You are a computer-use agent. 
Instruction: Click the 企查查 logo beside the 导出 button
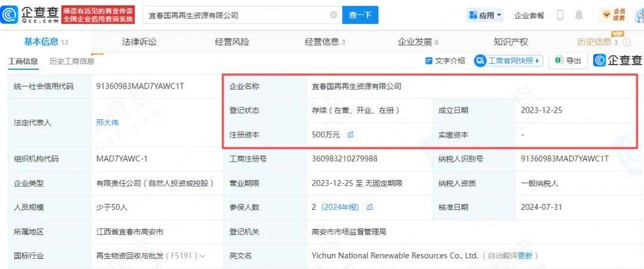(618, 60)
